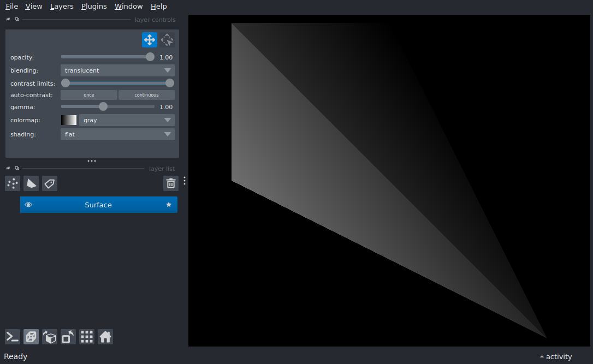This screenshot has width=593, height=364.
Task: Transpose the last two axes
Action: point(68,337)
